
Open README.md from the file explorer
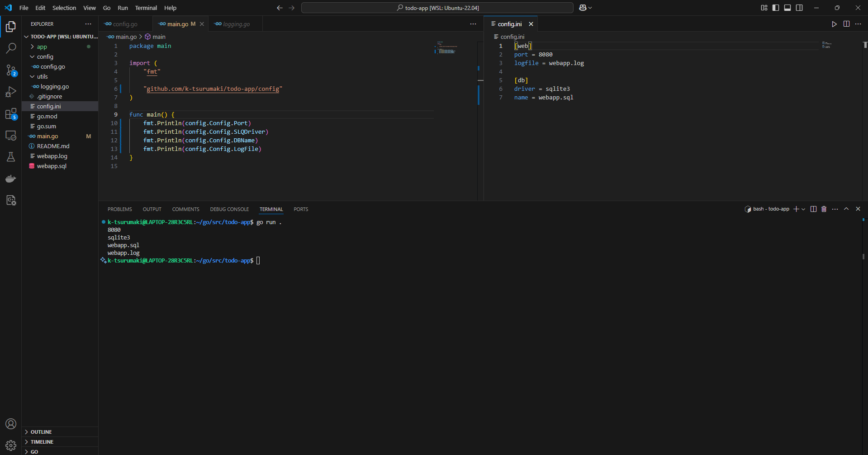point(53,146)
